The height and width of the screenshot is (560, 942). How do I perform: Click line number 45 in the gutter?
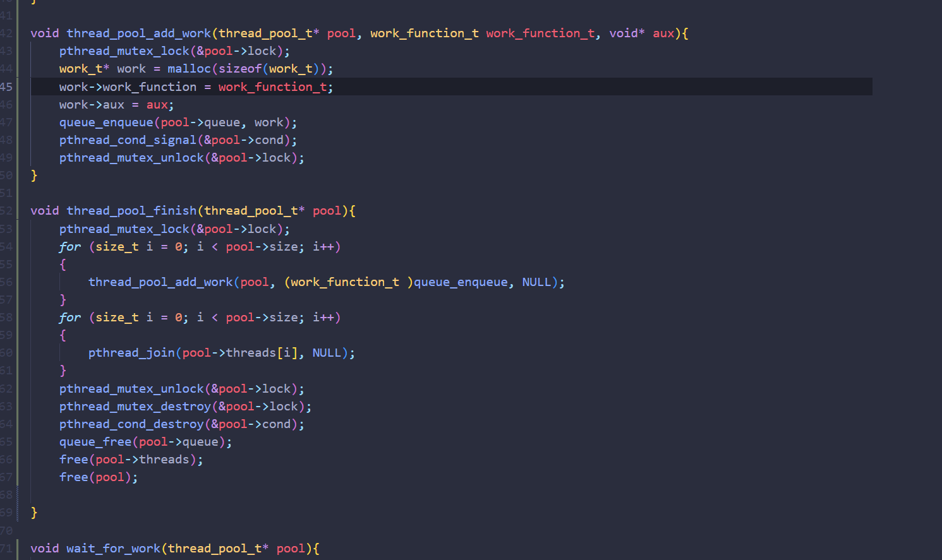[x=6, y=87]
